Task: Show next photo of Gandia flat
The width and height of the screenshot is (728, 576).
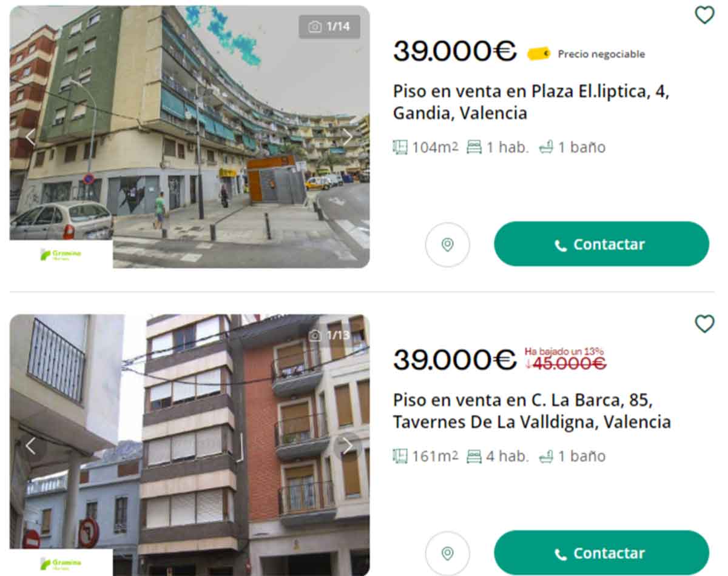Action: point(348,138)
